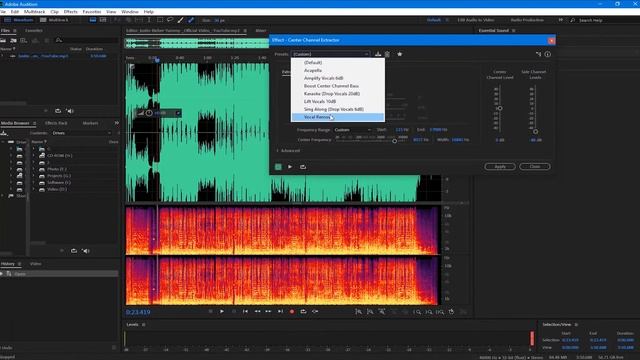This screenshot has height=360, width=640.
Task: Open the Favorites panel tab
Action: [x=33, y=31]
